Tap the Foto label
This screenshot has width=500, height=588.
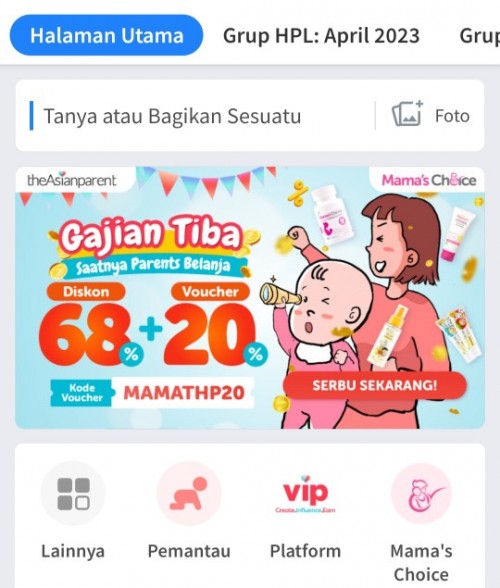point(452,116)
